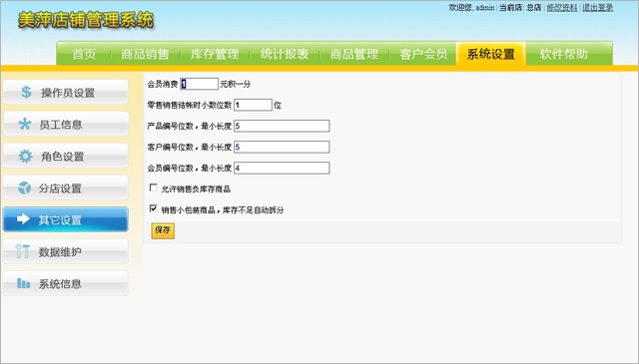639x364 pixels.
Task: Open the 员工信息 sidebar item
Action: click(x=66, y=124)
